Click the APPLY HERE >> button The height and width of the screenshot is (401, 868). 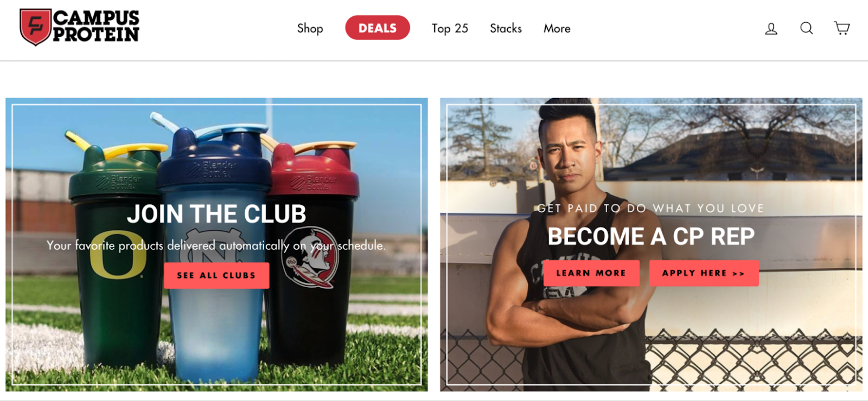click(704, 273)
